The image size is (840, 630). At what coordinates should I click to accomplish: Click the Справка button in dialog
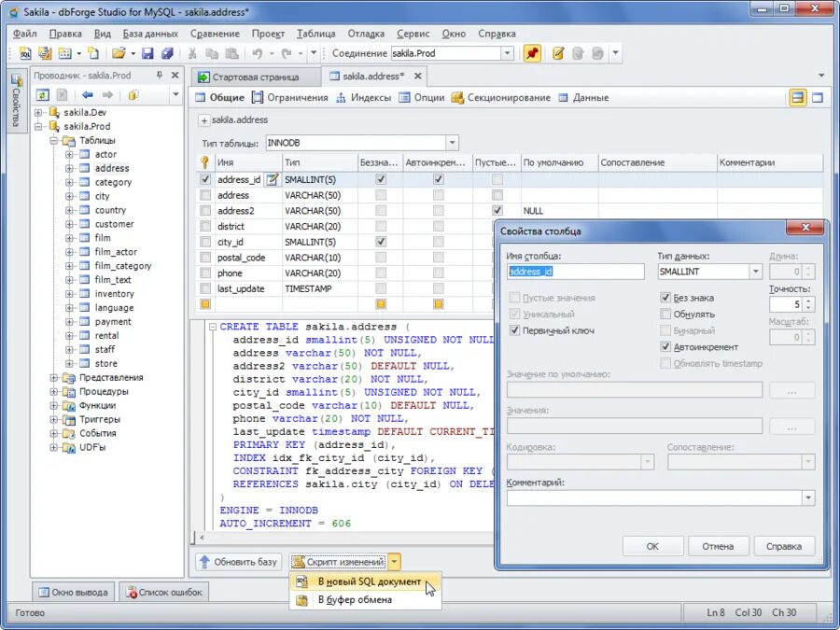coord(784,546)
